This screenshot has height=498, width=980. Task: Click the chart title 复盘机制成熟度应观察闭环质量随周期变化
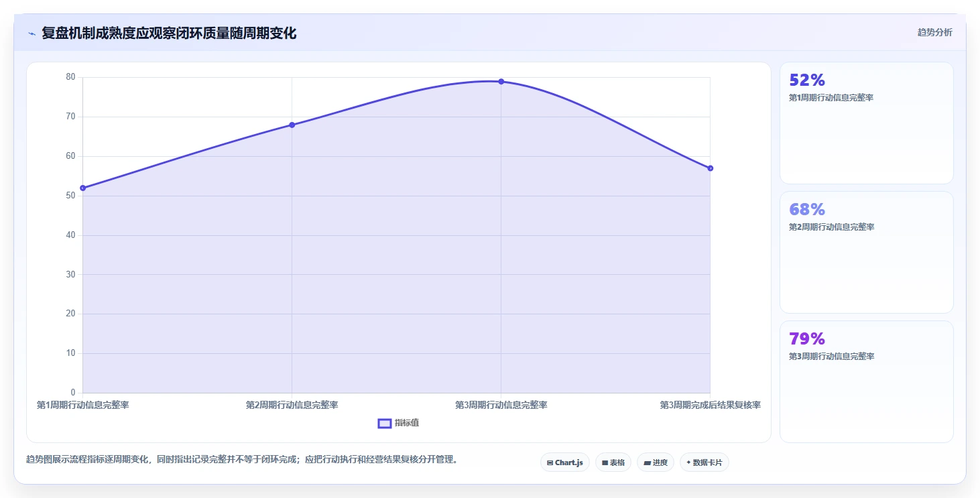click(x=169, y=33)
